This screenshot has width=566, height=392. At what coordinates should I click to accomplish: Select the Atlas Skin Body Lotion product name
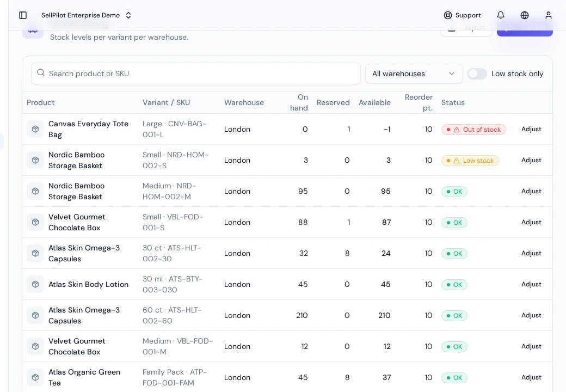click(x=88, y=284)
